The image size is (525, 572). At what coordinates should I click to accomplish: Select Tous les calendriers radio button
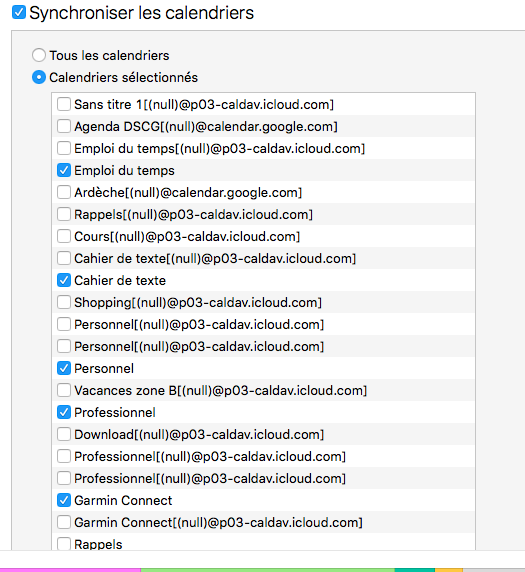tap(39, 55)
